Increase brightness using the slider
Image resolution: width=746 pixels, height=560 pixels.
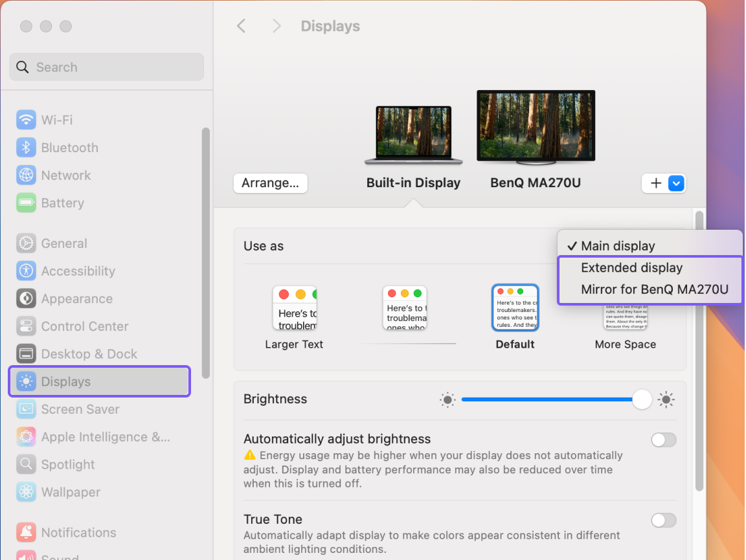click(642, 399)
